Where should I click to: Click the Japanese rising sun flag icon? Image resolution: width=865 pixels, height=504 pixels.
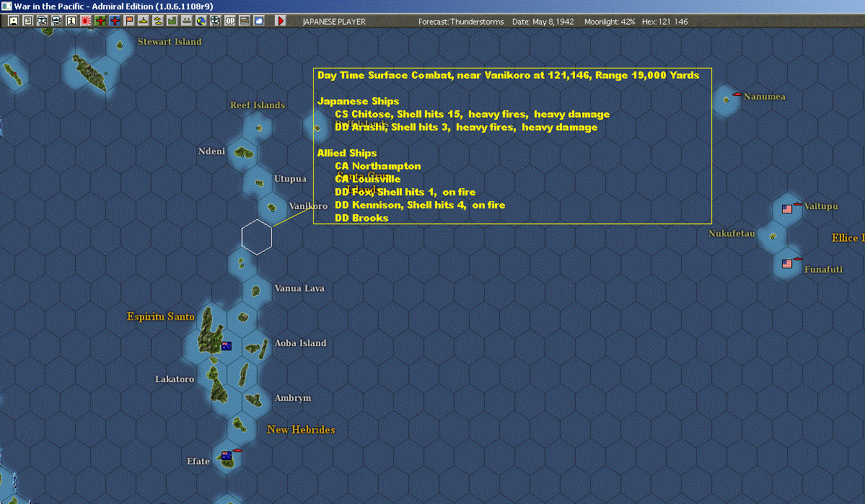coord(86,21)
